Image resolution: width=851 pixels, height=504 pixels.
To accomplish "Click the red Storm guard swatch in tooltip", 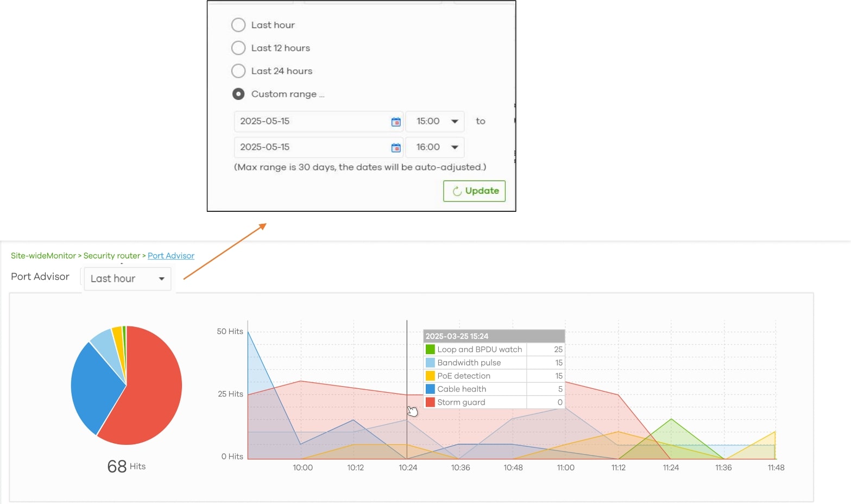I will (x=430, y=402).
